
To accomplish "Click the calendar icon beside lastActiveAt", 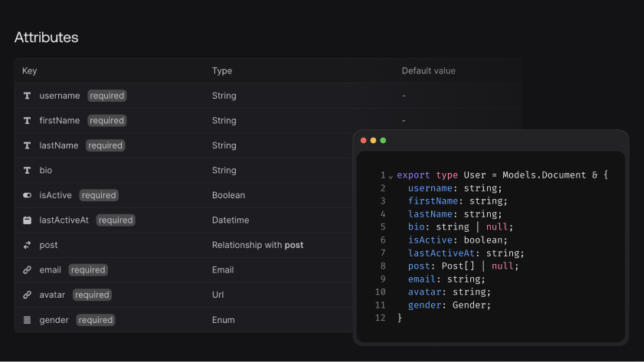I will [x=27, y=220].
